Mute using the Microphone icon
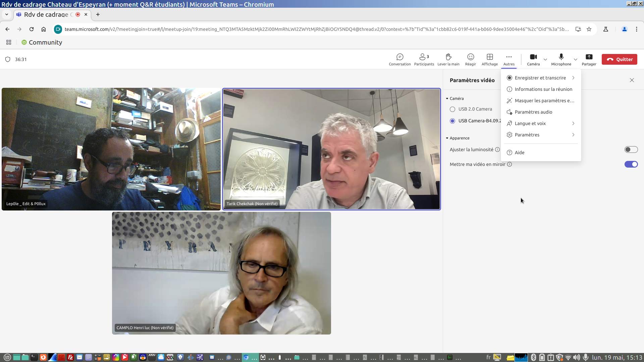 561,57
